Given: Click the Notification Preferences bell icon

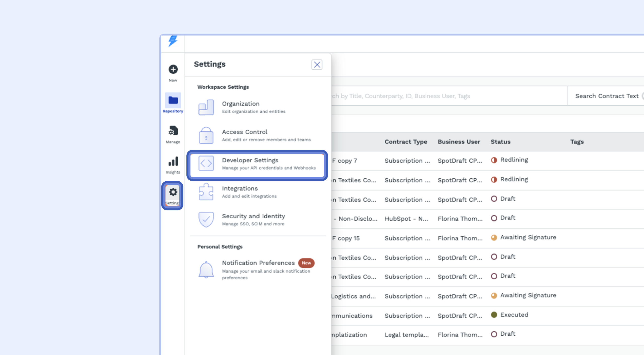Looking at the screenshot, I should 206,270.
